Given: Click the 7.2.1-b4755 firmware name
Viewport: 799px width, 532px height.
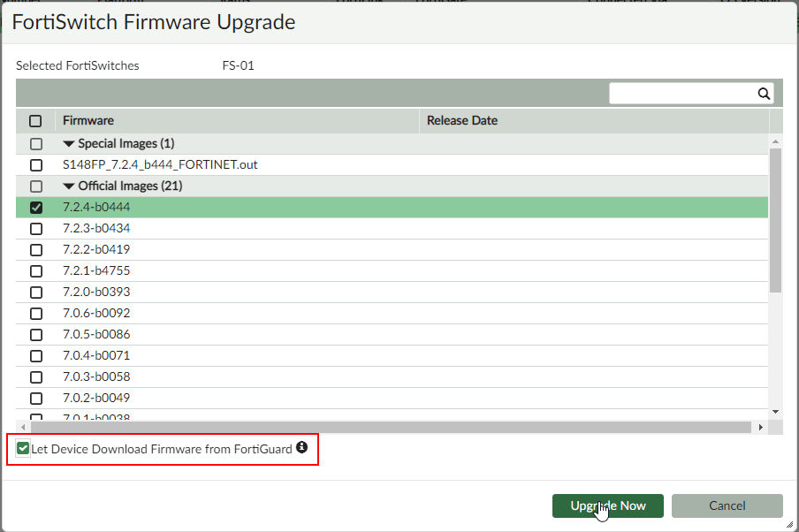Looking at the screenshot, I should click(96, 271).
